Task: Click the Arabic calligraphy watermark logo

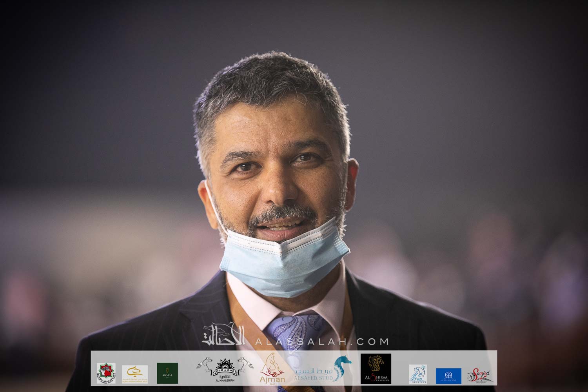Action: point(223,334)
